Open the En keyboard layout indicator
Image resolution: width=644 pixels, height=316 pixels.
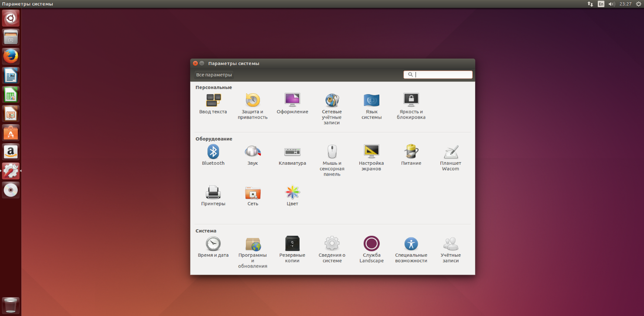click(x=601, y=4)
